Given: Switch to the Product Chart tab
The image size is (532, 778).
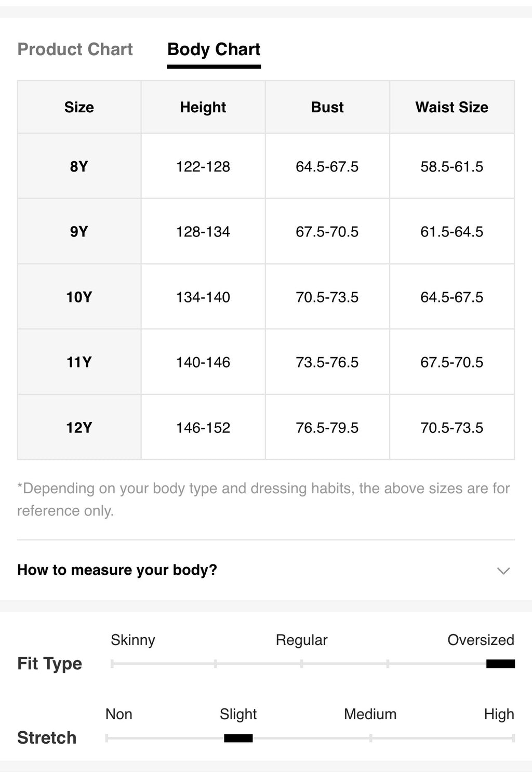Looking at the screenshot, I should pyautogui.click(x=75, y=49).
